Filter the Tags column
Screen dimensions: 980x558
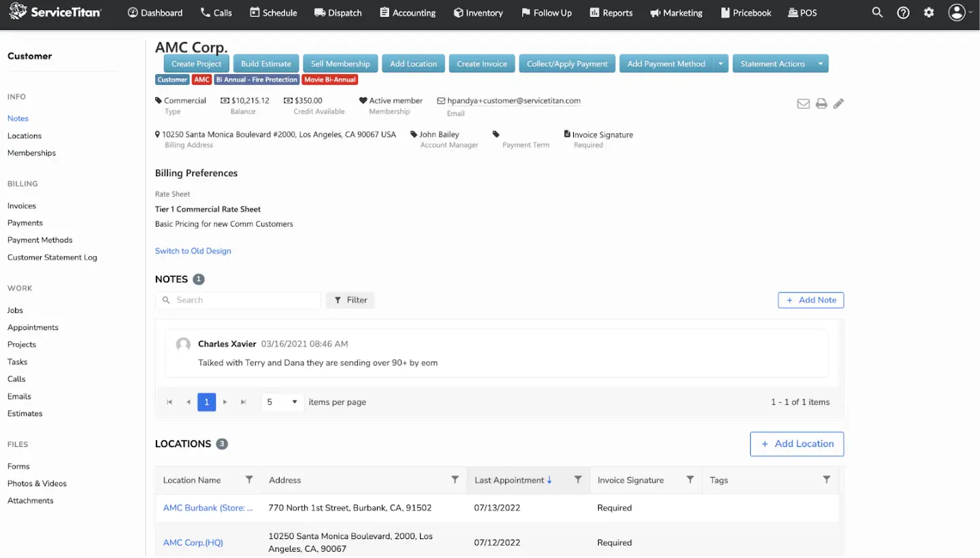tap(827, 480)
